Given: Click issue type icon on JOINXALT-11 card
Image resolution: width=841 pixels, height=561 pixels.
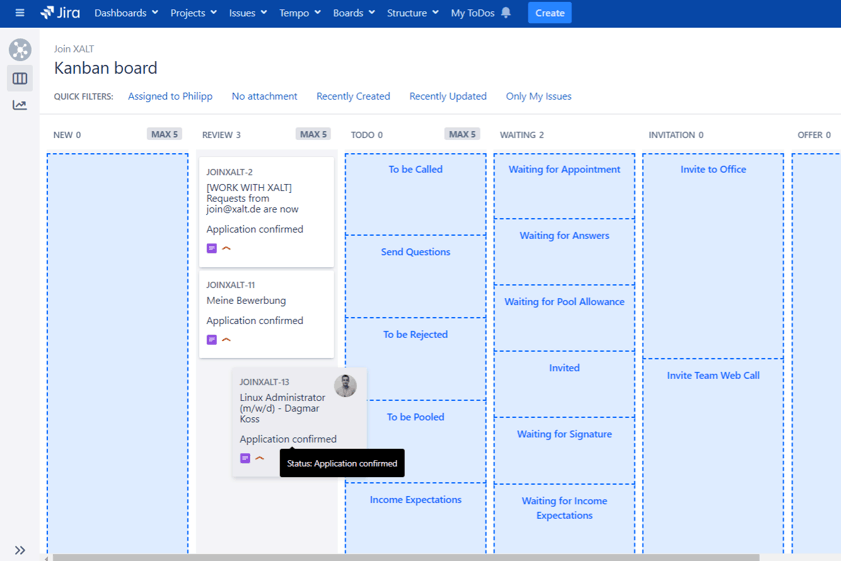Looking at the screenshot, I should coord(212,339).
